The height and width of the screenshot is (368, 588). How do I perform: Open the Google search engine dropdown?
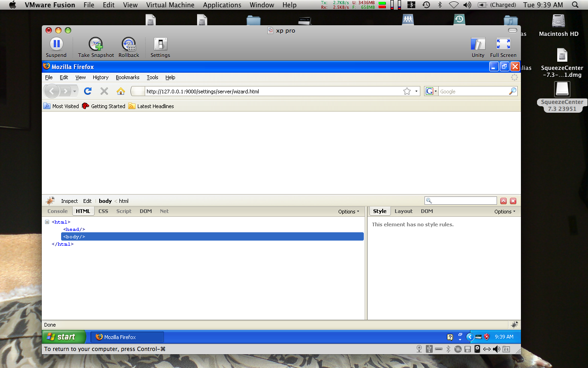point(431,91)
